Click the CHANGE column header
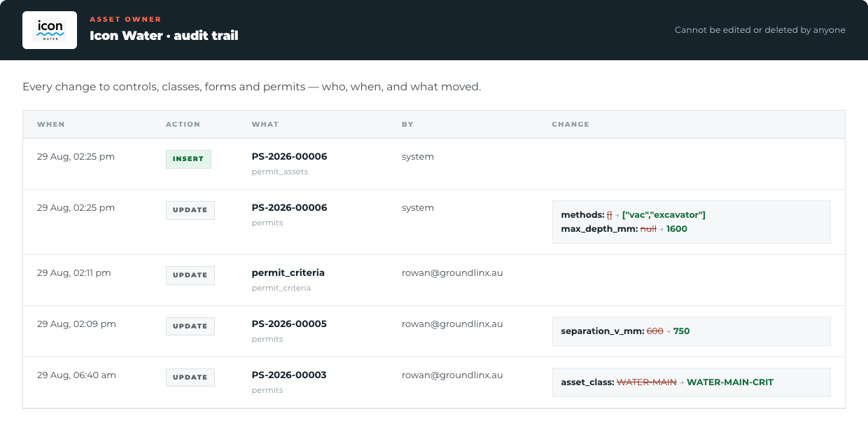Viewport: 868px width, 430px height. 570,124
